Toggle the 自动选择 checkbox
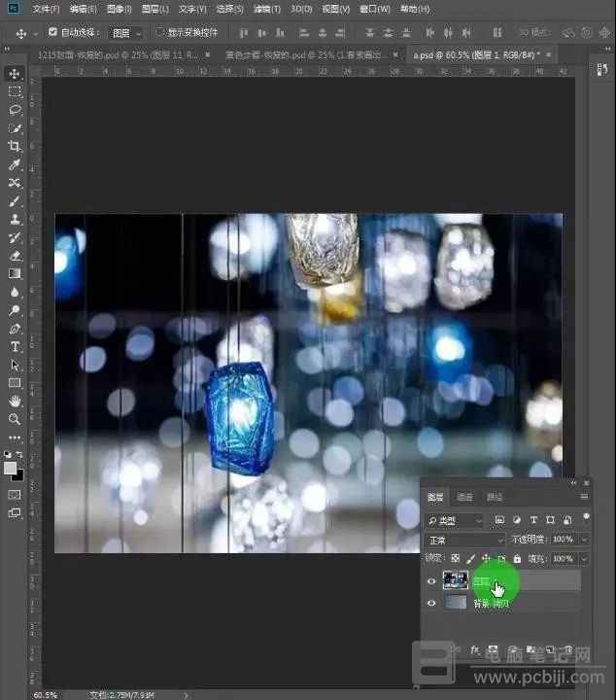 click(52, 32)
